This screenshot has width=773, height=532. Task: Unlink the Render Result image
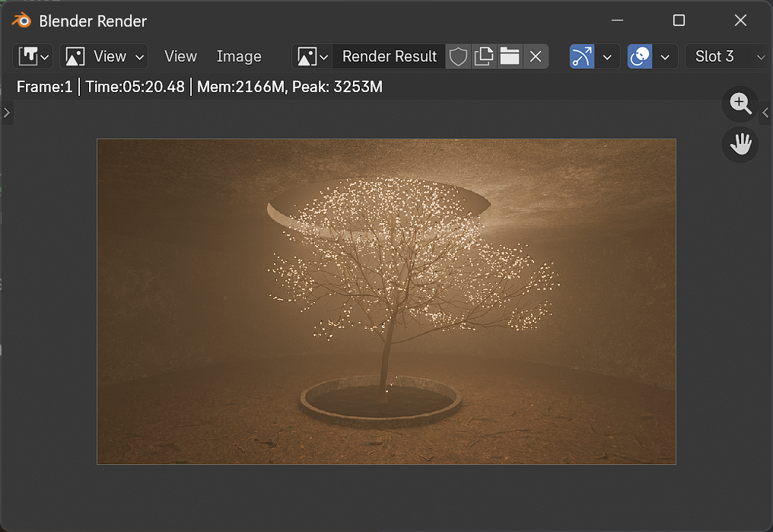(x=536, y=56)
